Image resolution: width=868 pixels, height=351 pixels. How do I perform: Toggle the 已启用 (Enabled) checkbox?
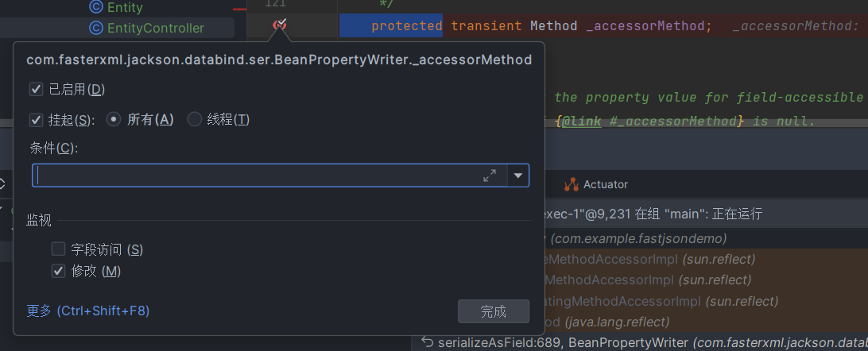point(36,89)
